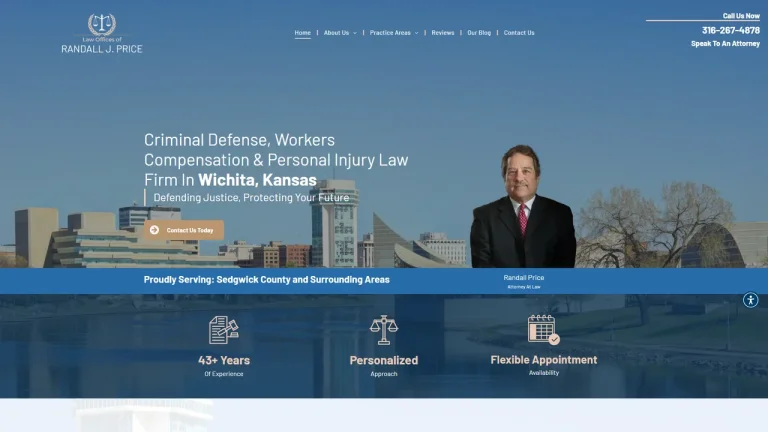Click the calendar Flexible Appointment icon

coord(544,329)
